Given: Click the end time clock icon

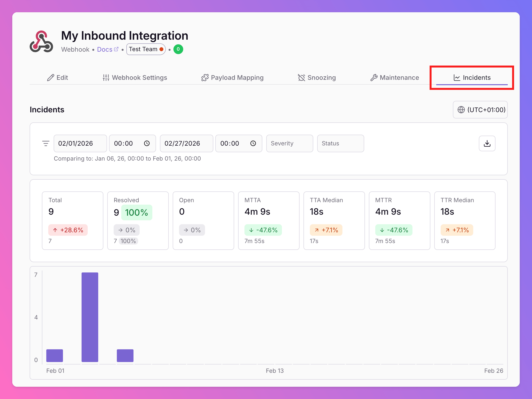Looking at the screenshot, I should (253, 143).
